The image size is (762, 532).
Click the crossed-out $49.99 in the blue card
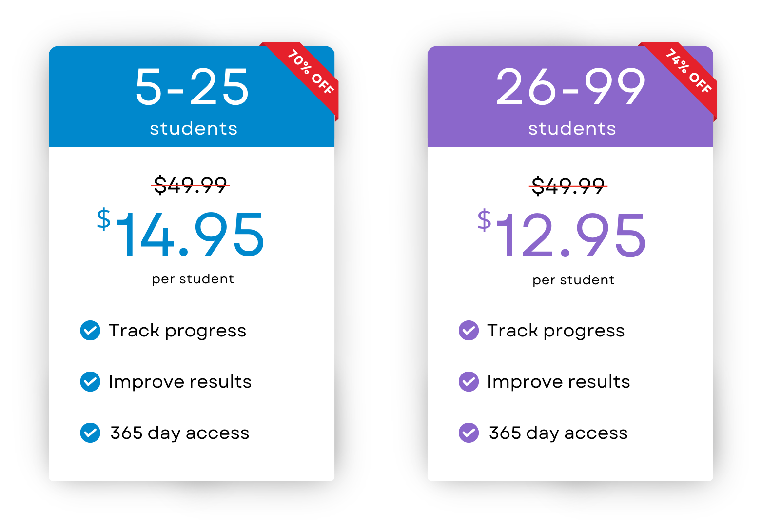tap(191, 185)
